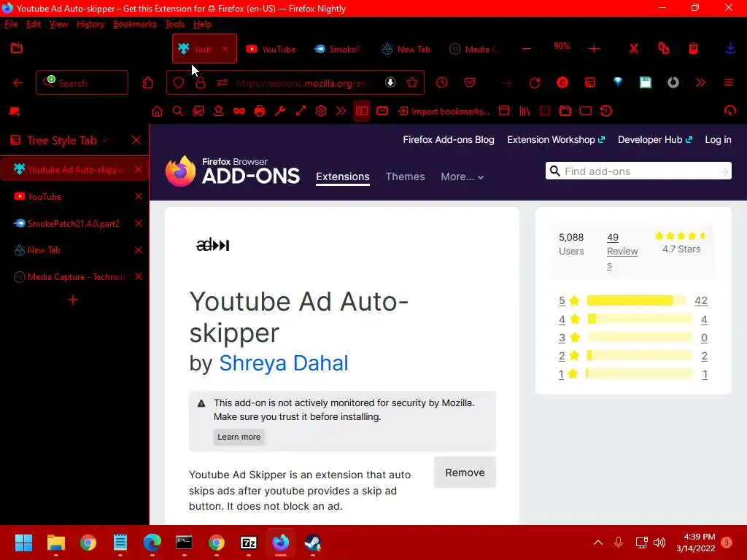The image size is (747, 560).
Task: Open author Shreya Dahal's profile
Action: point(284,363)
